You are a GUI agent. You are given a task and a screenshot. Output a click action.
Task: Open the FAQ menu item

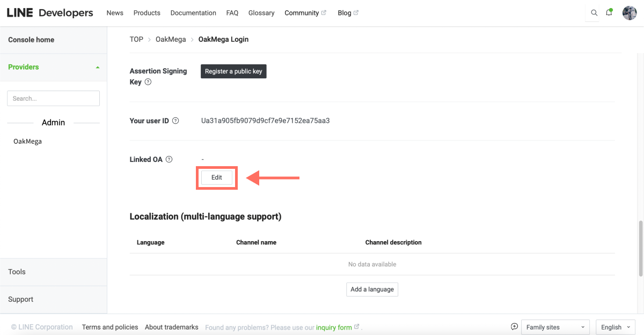(x=232, y=13)
